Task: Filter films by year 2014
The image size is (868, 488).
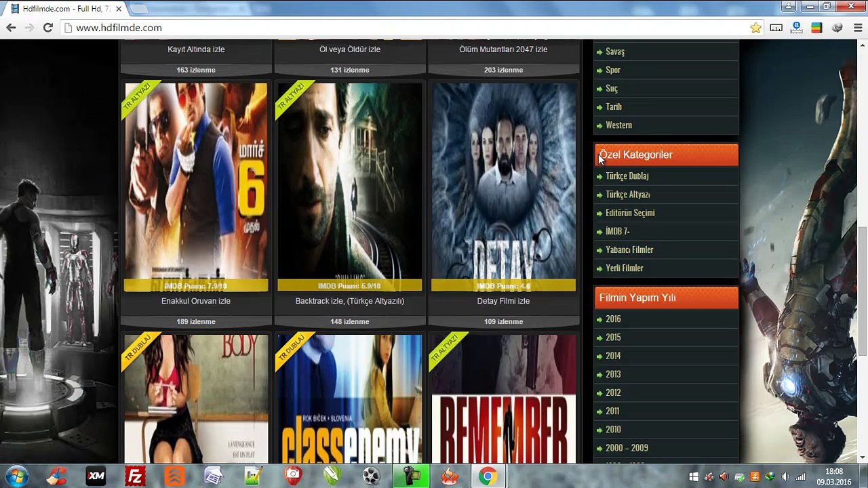Action: [613, 356]
